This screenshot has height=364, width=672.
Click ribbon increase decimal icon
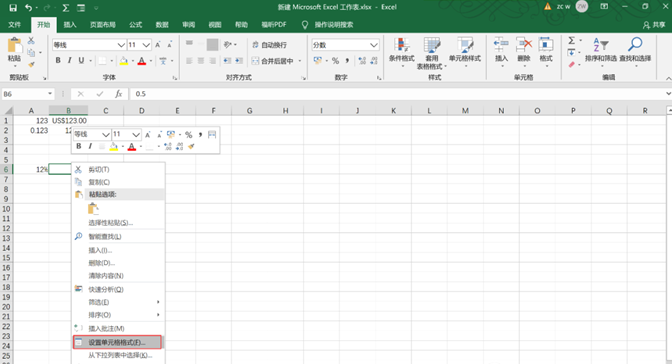pyautogui.click(x=362, y=61)
